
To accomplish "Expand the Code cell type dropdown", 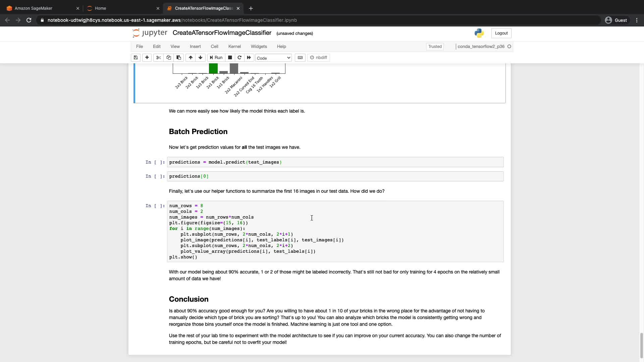I will (x=273, y=58).
